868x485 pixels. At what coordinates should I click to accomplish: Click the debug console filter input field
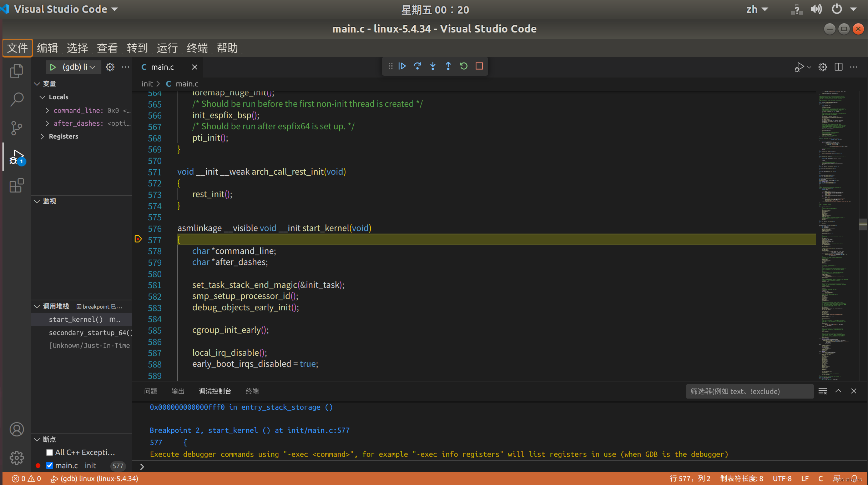coord(750,391)
